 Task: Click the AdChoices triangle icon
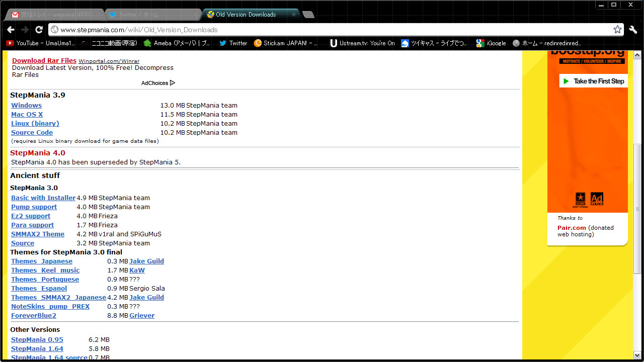(x=173, y=83)
